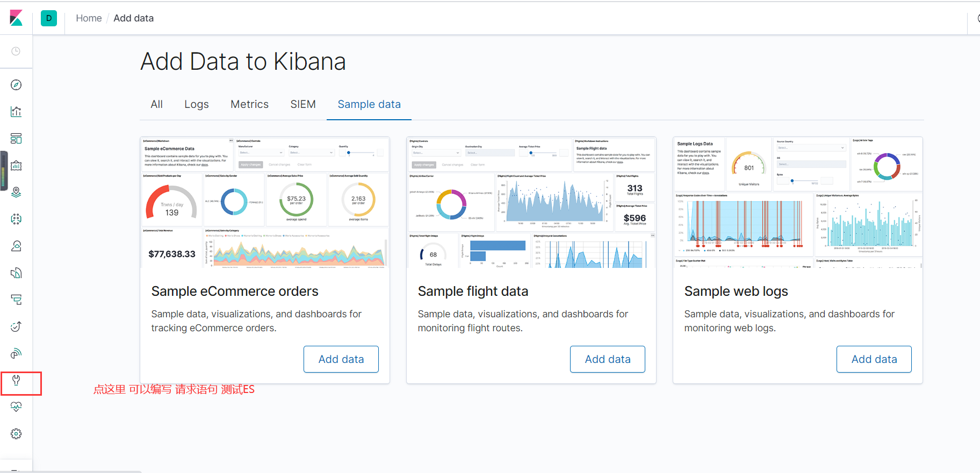
Task: Click the flight data dashboard preview thumbnail
Action: [x=531, y=202]
